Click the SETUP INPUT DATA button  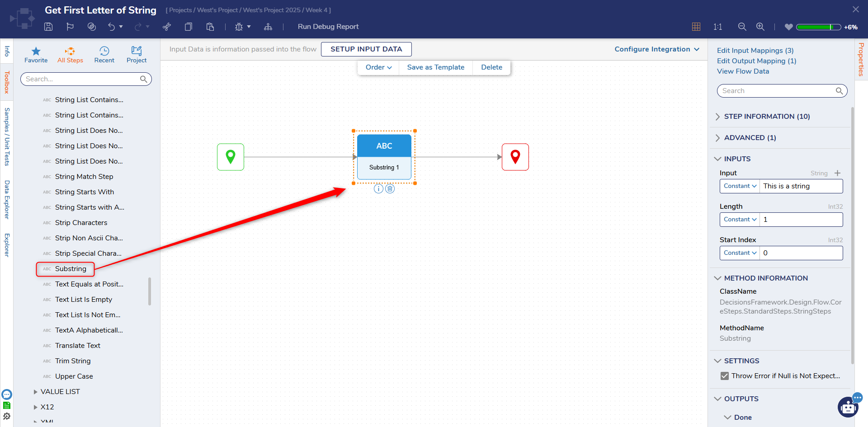[x=366, y=49]
